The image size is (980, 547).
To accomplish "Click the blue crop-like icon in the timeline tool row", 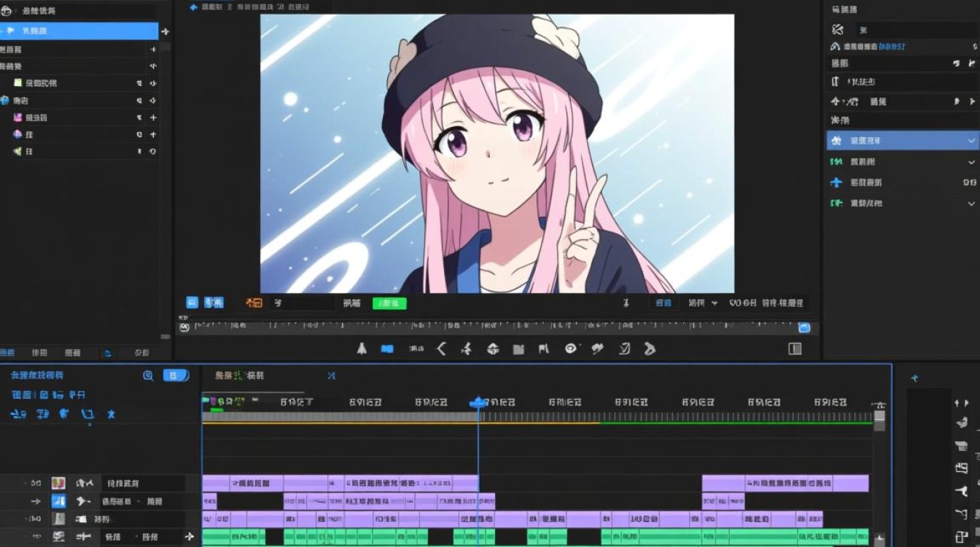I will [x=87, y=414].
